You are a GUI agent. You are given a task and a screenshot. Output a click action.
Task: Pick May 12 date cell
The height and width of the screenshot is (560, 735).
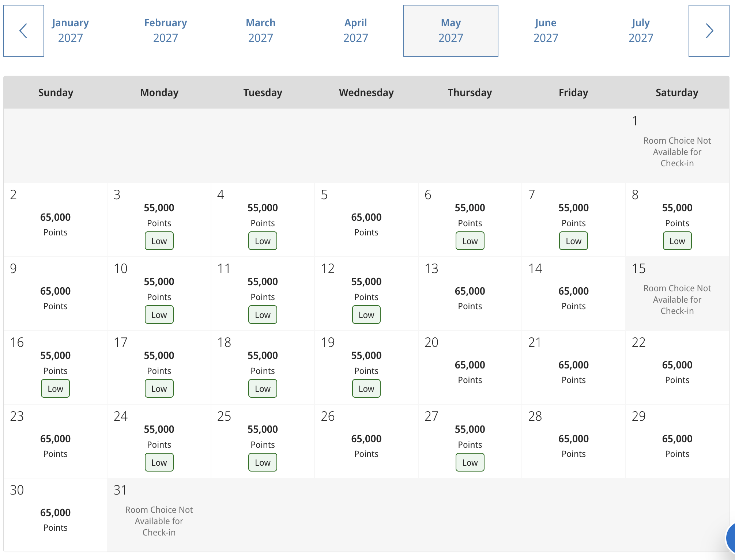tap(366, 294)
